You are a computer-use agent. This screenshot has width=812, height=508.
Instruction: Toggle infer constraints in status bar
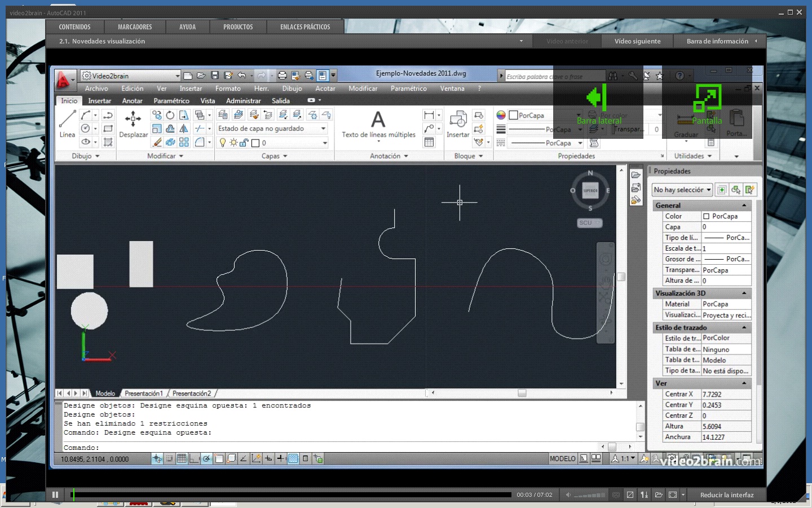tap(157, 459)
